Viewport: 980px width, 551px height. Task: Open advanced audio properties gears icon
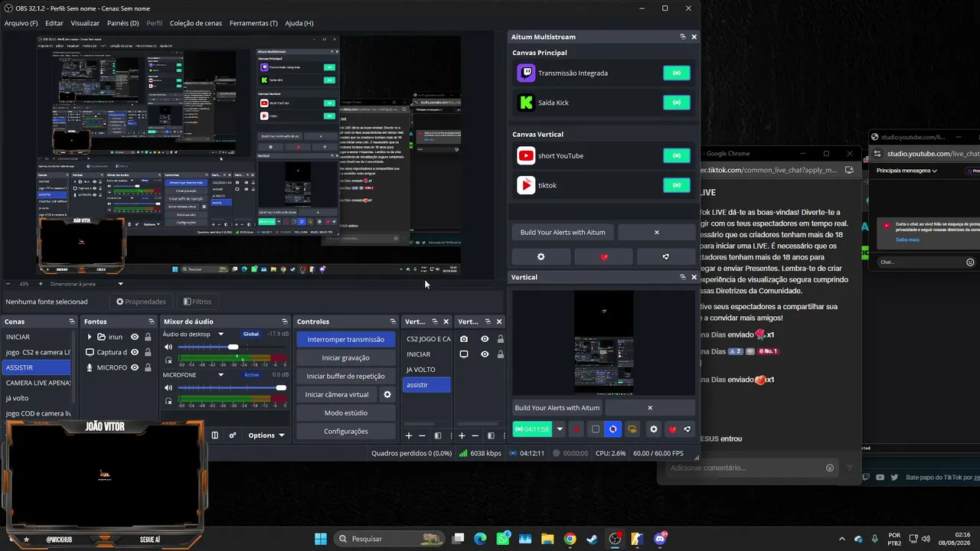pyautogui.click(x=233, y=435)
